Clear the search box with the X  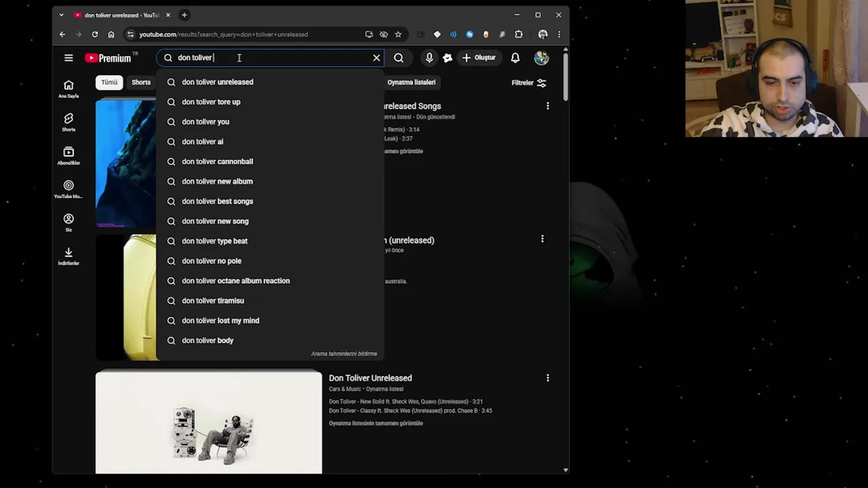point(376,58)
